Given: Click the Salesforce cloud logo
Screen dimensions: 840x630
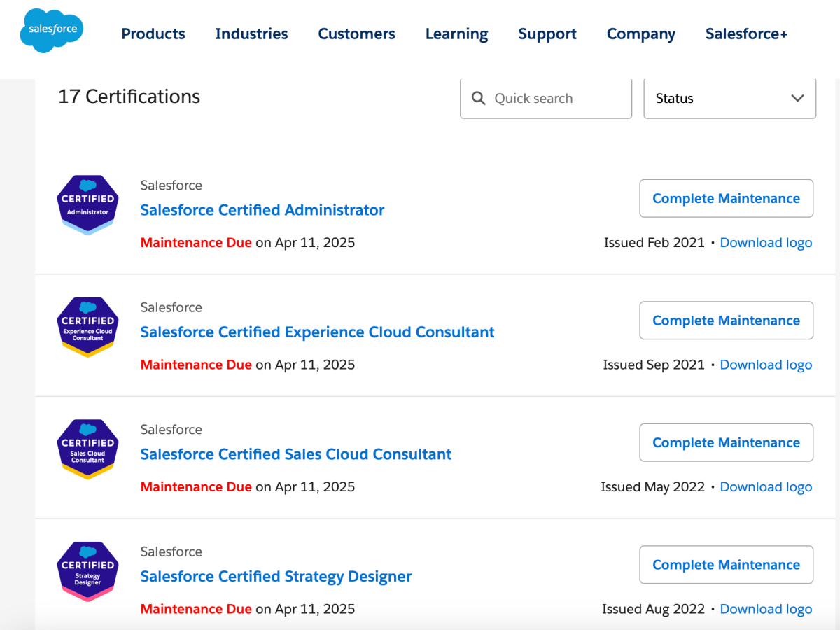Looking at the screenshot, I should pyautogui.click(x=52, y=31).
